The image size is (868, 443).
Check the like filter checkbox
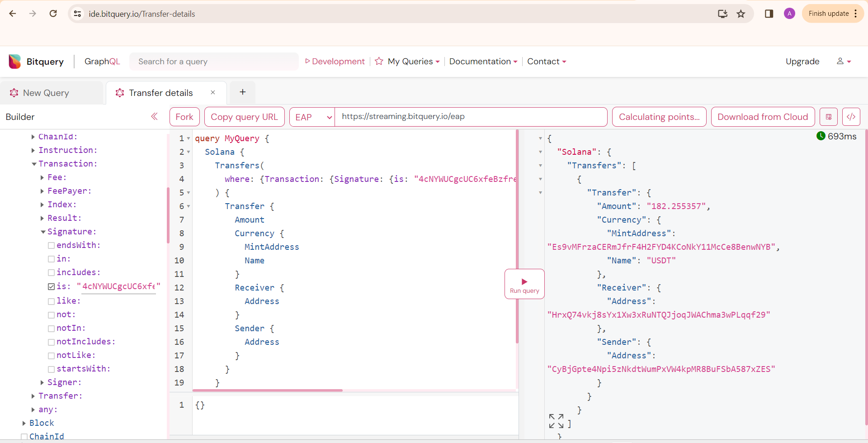(x=52, y=301)
